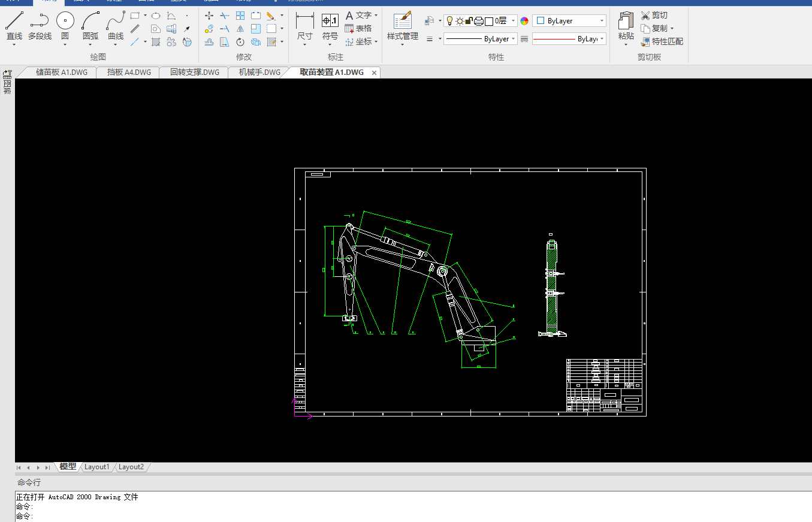
Task: Toggle the layer on/off light bulb
Action: (449, 21)
